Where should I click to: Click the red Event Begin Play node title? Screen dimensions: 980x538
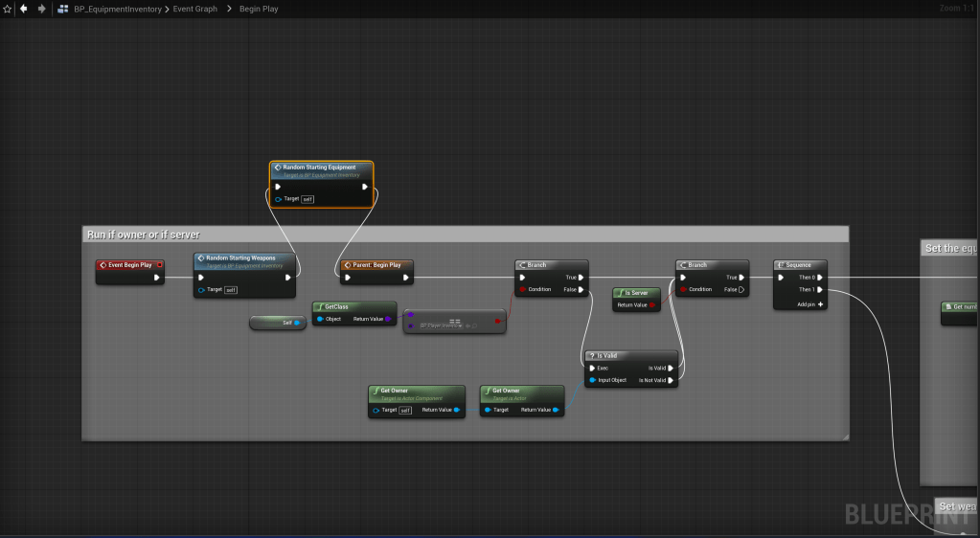(129, 264)
